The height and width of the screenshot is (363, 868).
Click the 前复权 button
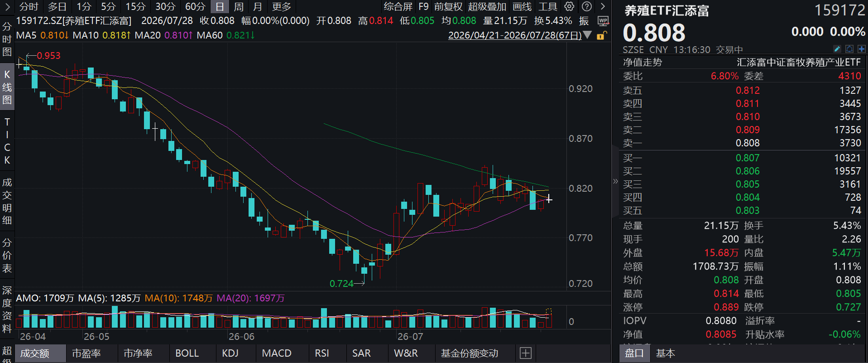448,7
